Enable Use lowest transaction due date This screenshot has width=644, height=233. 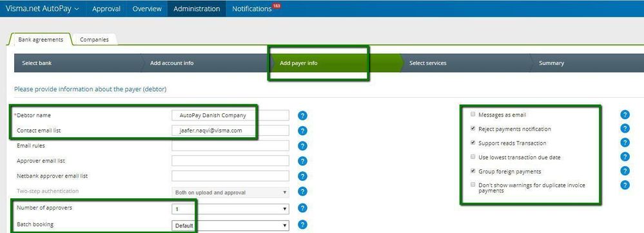[473, 157]
